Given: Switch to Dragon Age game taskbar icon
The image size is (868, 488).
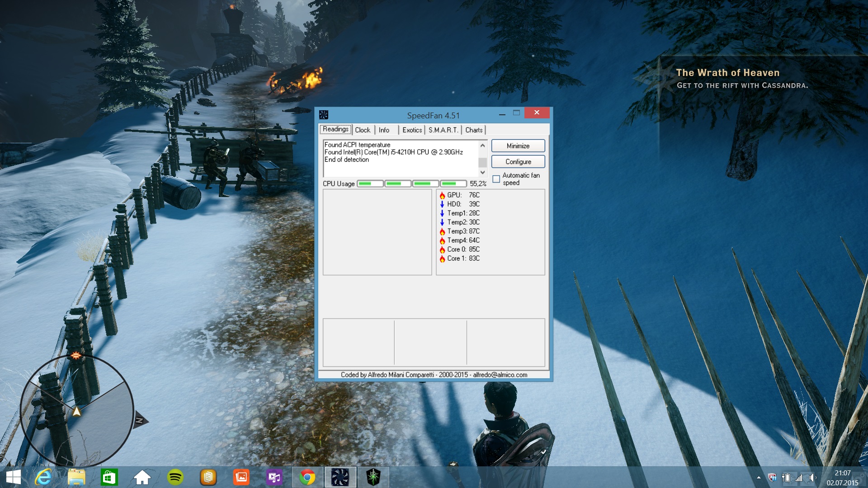Looking at the screenshot, I should (373, 477).
